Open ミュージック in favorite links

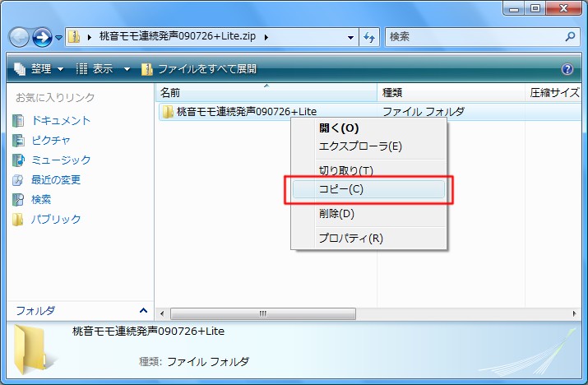pyautogui.click(x=61, y=160)
